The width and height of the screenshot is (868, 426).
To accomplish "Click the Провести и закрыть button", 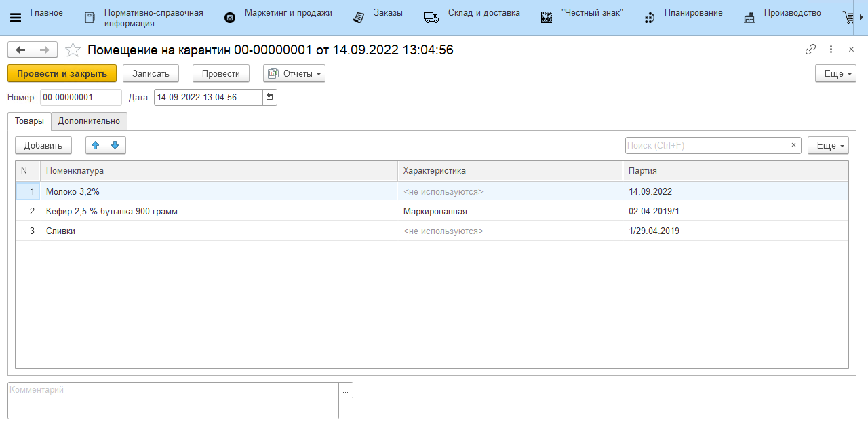I will pos(62,73).
